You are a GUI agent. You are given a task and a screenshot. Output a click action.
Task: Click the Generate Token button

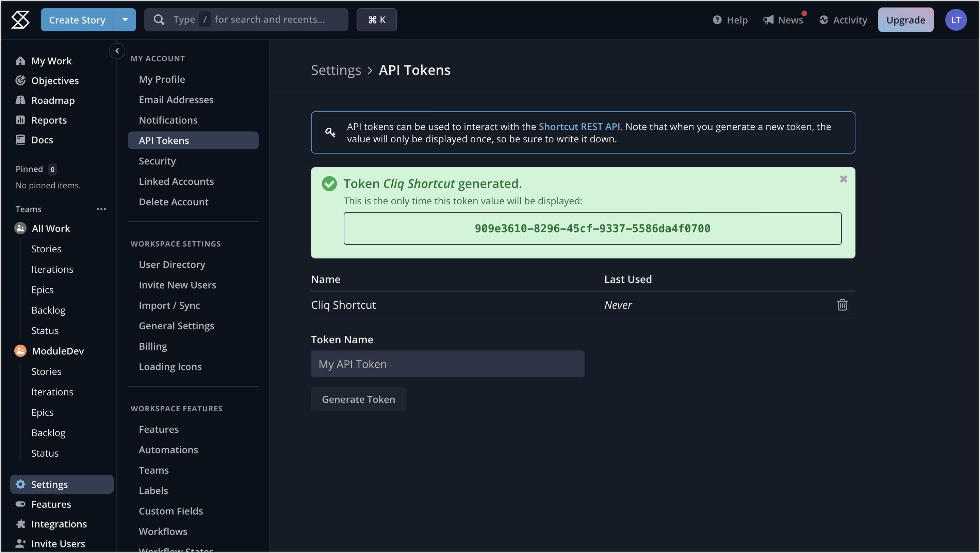pos(358,399)
